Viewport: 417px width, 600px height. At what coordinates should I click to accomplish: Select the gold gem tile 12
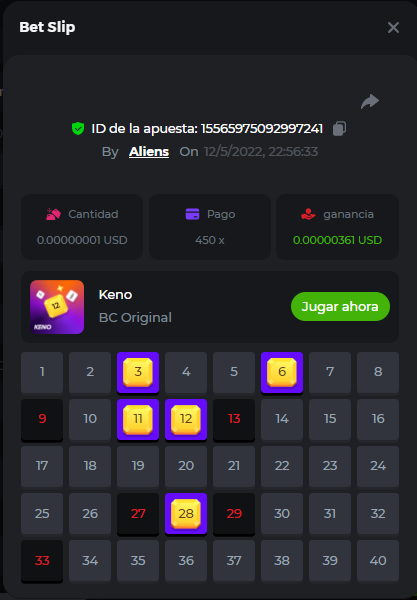pos(186,419)
